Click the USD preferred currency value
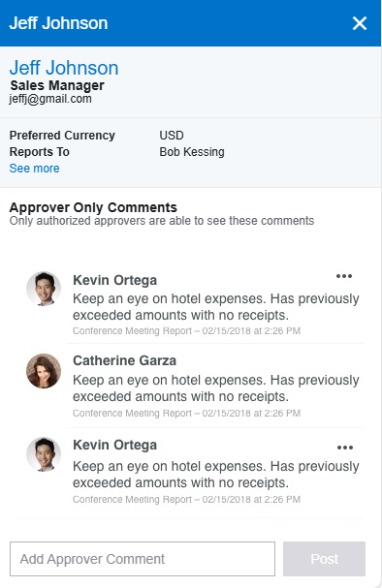Viewport: 382px width, 588px height. tap(172, 136)
